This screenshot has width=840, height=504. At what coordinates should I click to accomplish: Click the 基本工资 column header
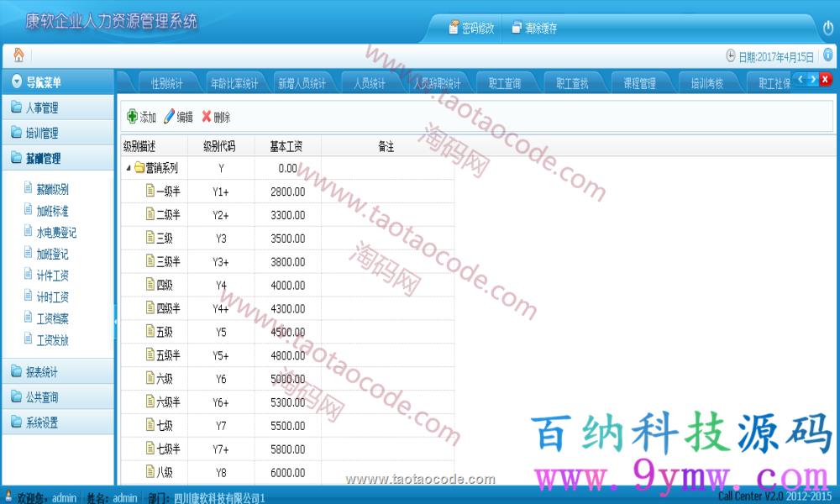[286, 146]
